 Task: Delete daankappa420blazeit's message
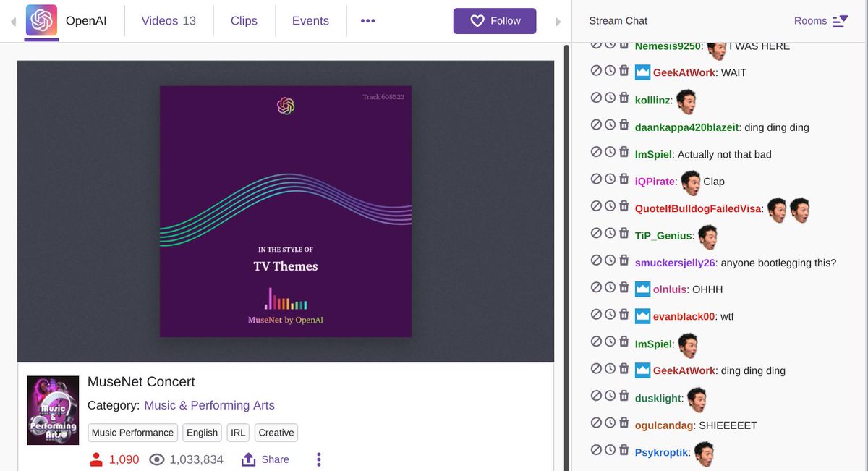(x=624, y=125)
